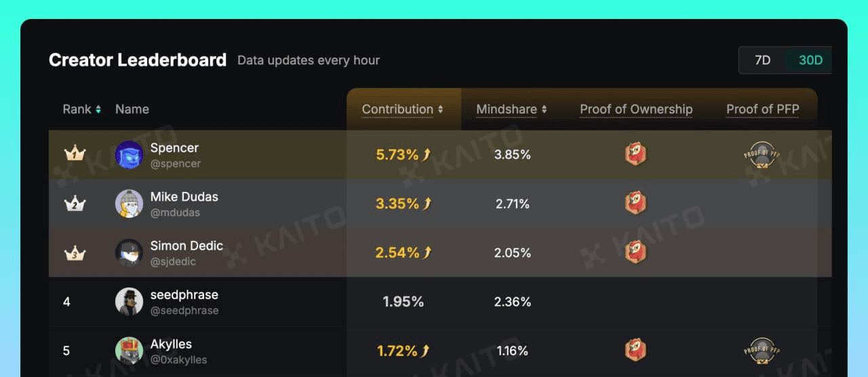Screen dimensions: 868x377
Task: Click Mike Dudas's avatar thumbnail
Action: pos(129,203)
